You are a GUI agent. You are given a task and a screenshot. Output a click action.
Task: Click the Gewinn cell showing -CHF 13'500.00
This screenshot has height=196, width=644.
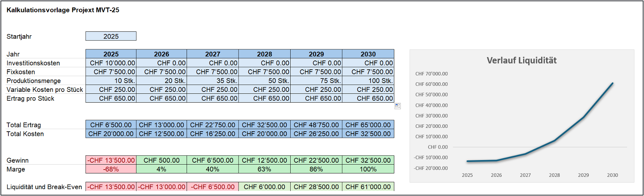click(x=111, y=160)
